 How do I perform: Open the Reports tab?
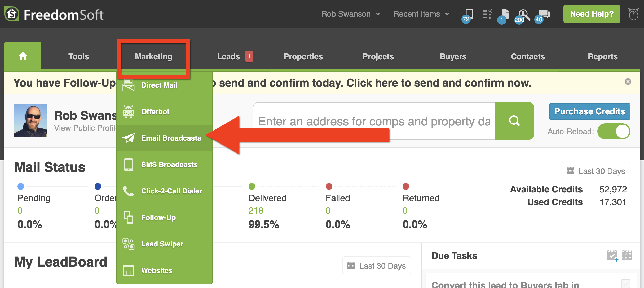pos(603,56)
